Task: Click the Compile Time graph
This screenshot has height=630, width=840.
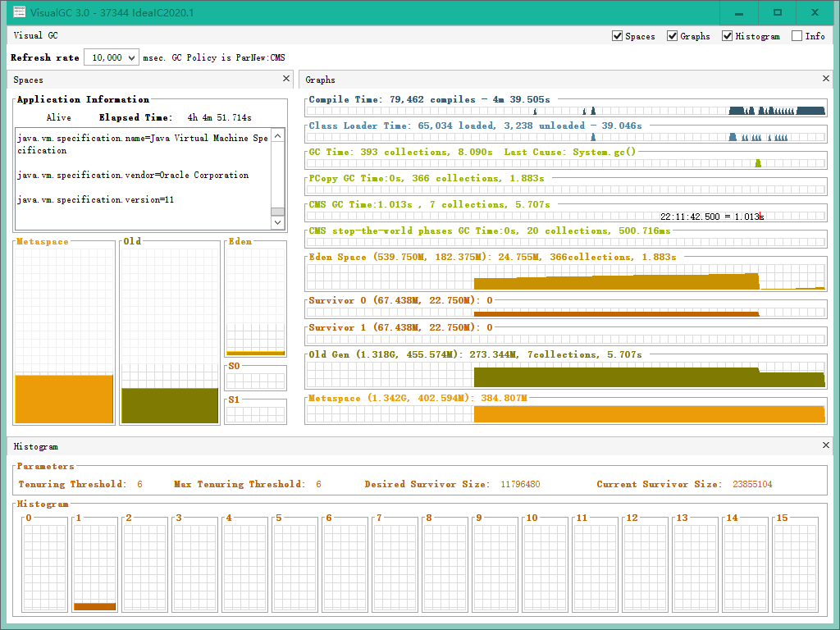Action: click(x=565, y=111)
